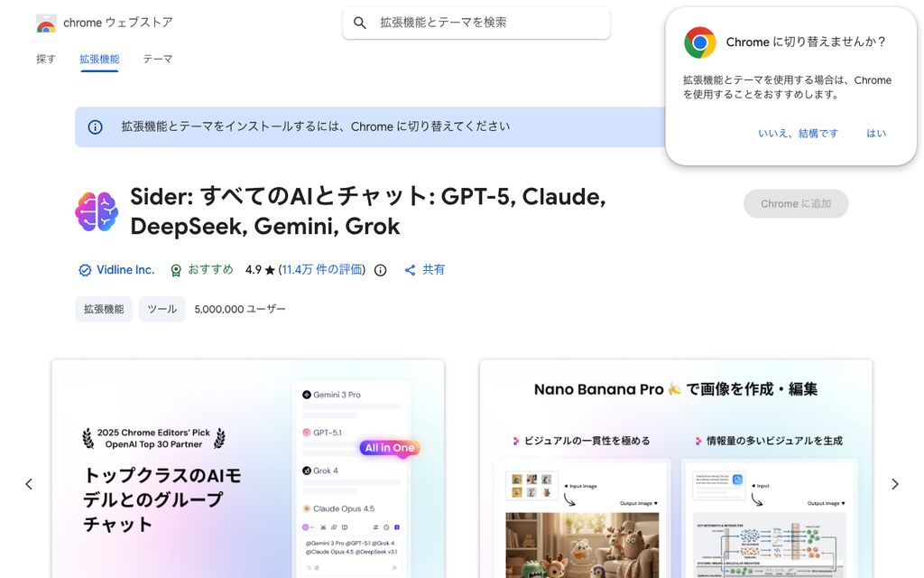Focus the 拡張機能とテーマを検索 search field
This screenshot has height=578, width=924.
[x=476, y=23]
